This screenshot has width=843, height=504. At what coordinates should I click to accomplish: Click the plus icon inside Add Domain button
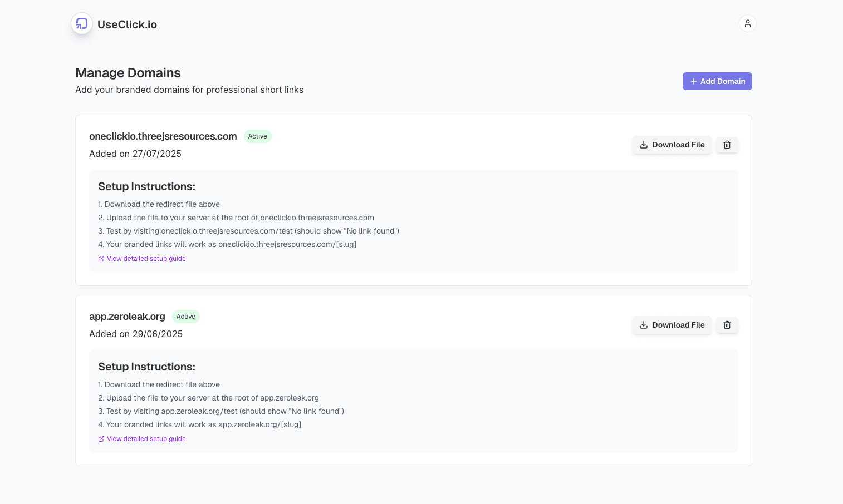[693, 81]
